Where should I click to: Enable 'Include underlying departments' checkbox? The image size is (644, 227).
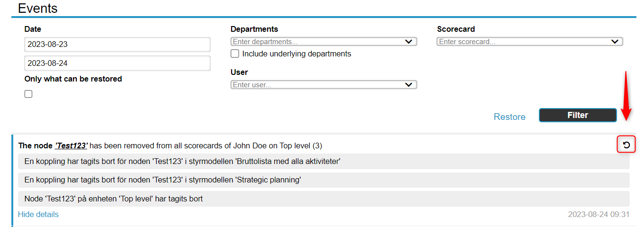[235, 54]
